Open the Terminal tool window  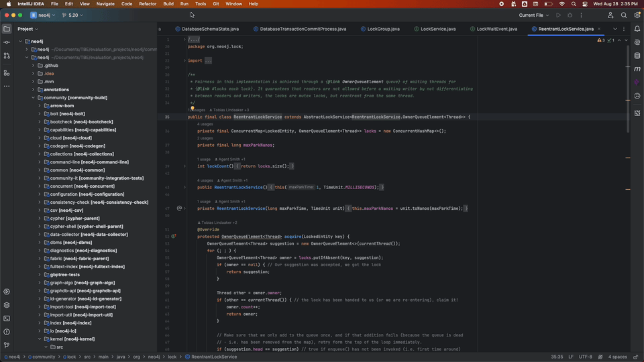(x=7, y=318)
